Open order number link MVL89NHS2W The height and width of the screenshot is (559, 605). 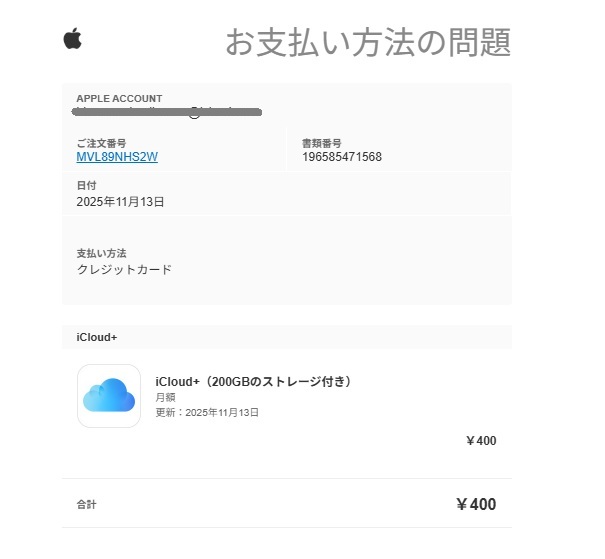(x=117, y=157)
